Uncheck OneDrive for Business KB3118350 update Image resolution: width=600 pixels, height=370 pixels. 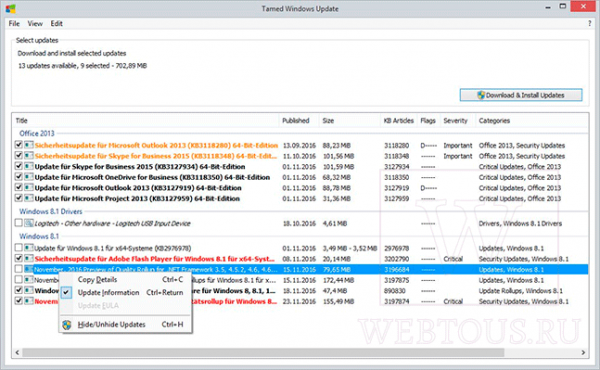pos(18,177)
